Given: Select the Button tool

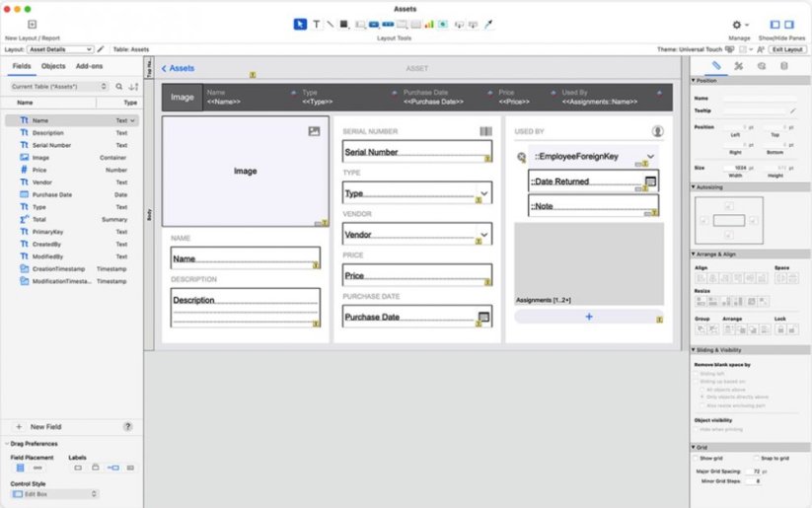Looking at the screenshot, I should (x=374, y=25).
